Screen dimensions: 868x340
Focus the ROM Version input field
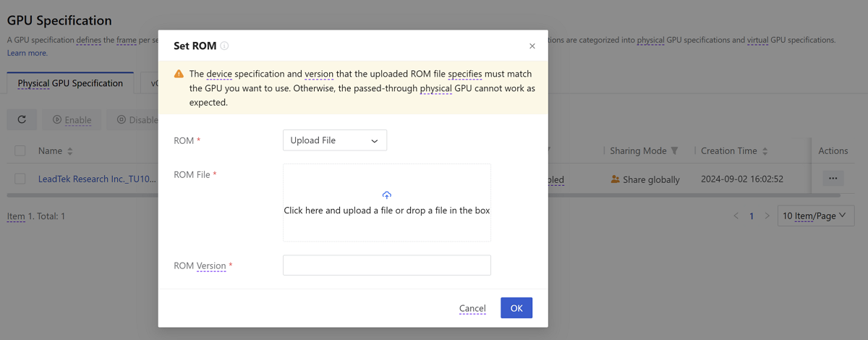tap(386, 265)
